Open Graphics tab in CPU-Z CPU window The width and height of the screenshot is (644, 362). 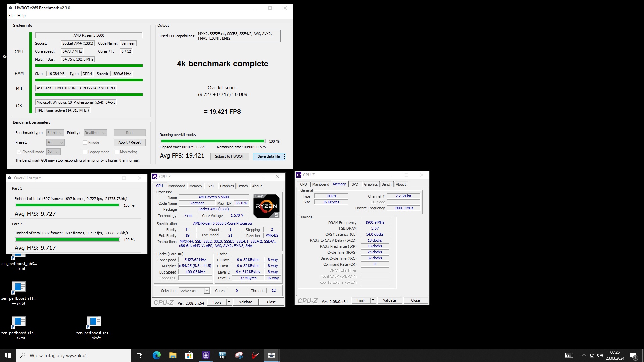coord(227,186)
